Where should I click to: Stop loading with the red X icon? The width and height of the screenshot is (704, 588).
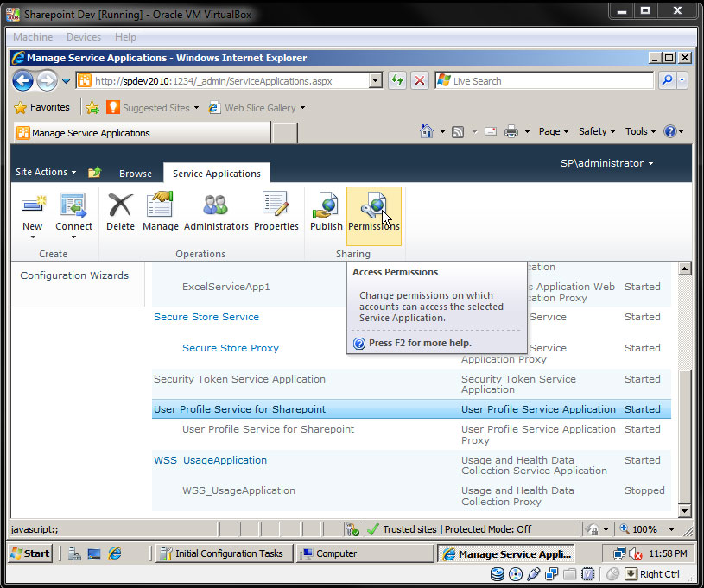[x=420, y=81]
